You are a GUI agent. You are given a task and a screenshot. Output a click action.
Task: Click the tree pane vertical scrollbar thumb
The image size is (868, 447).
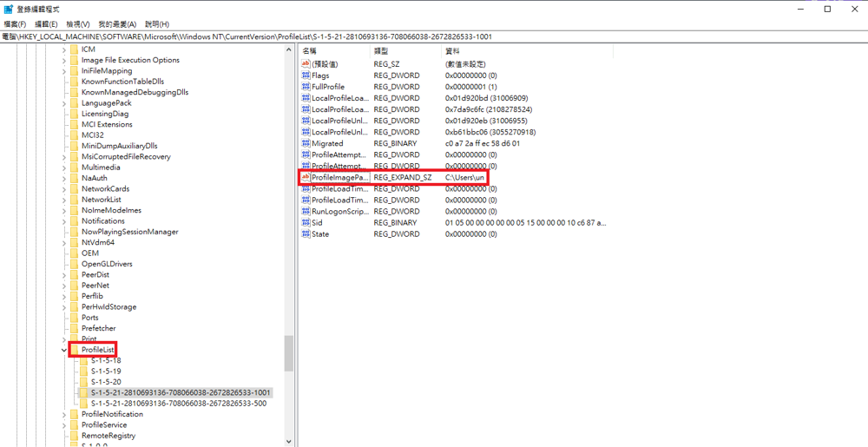tap(289, 353)
